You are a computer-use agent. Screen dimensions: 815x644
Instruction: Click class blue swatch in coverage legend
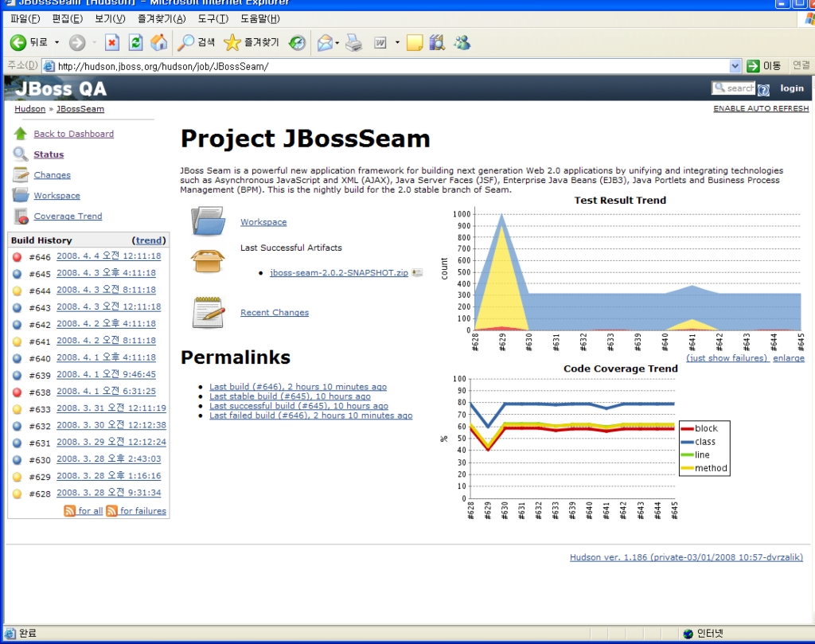[687, 442]
